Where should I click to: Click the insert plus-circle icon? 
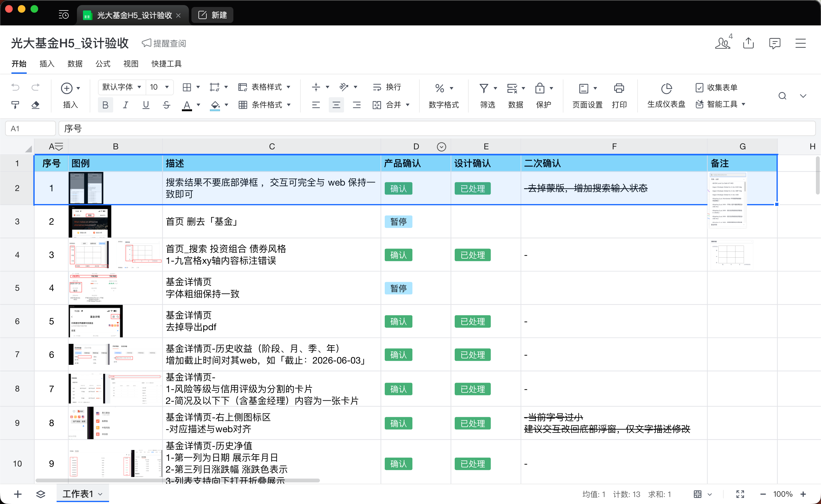[67, 88]
